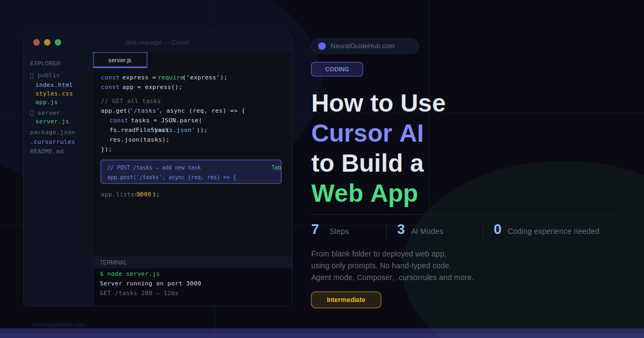644x338 pixels.
Task: Select styles.css in the Explorer
Action: (54, 93)
